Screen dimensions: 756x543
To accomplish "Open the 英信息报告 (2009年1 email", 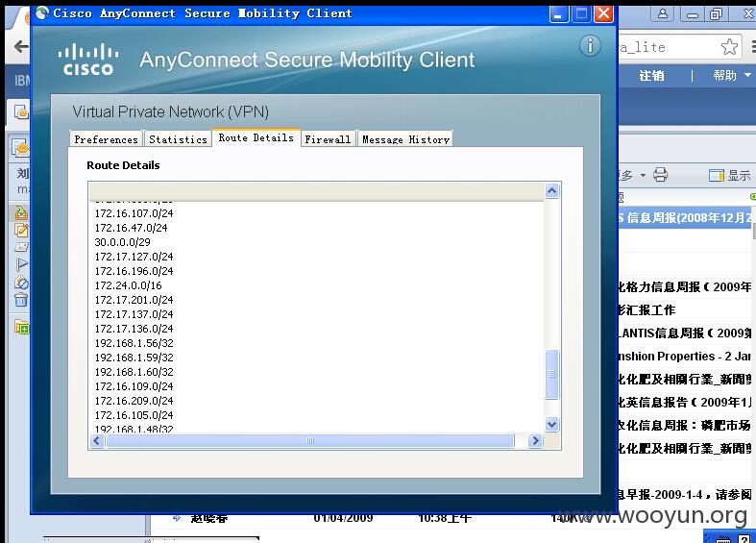I will click(x=685, y=402).
